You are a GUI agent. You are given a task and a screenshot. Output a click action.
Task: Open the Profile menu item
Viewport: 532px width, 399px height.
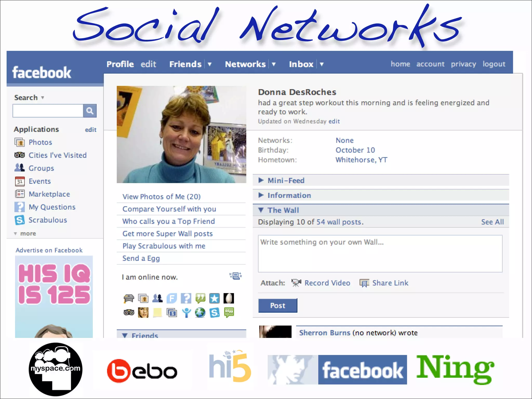tap(120, 64)
